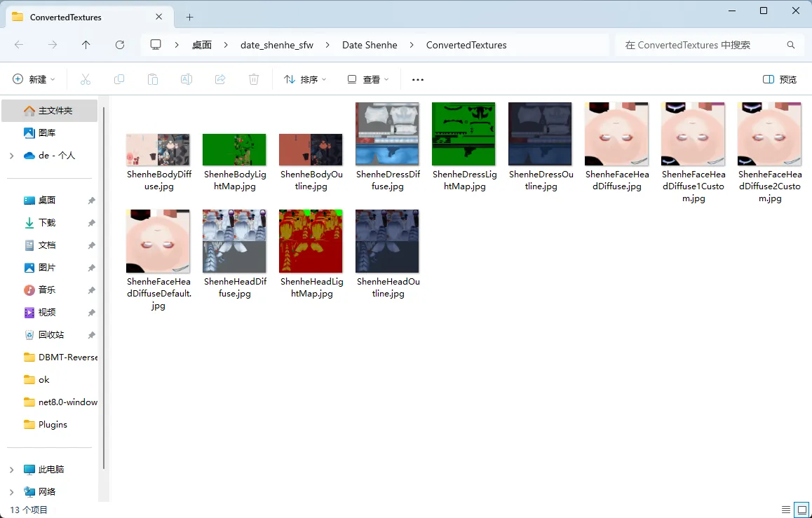812x518 pixels.
Task: Click the chevron after date_shenhe_sfw breadcrumb
Action: point(327,45)
